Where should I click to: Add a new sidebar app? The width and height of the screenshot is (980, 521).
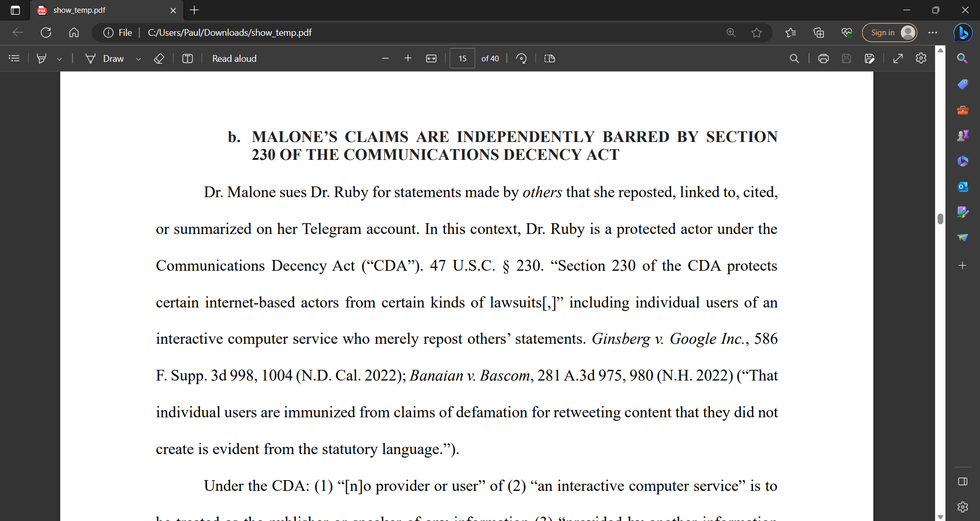(963, 266)
